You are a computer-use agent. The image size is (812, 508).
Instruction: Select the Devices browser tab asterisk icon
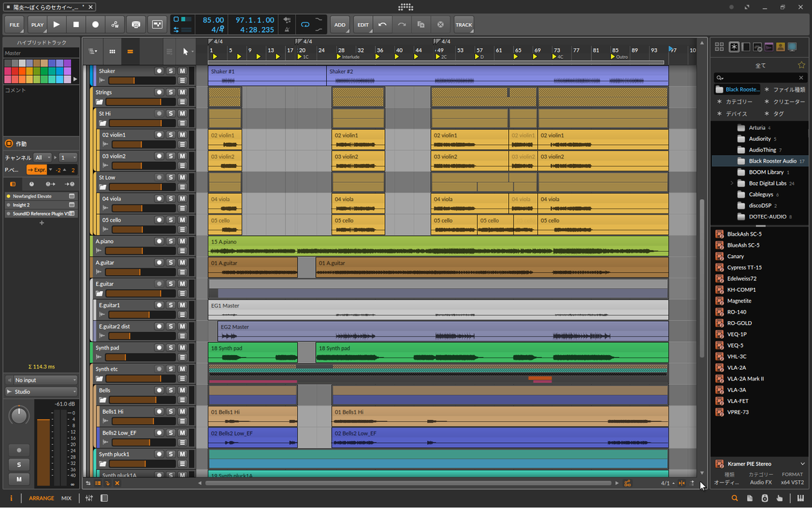click(735, 47)
